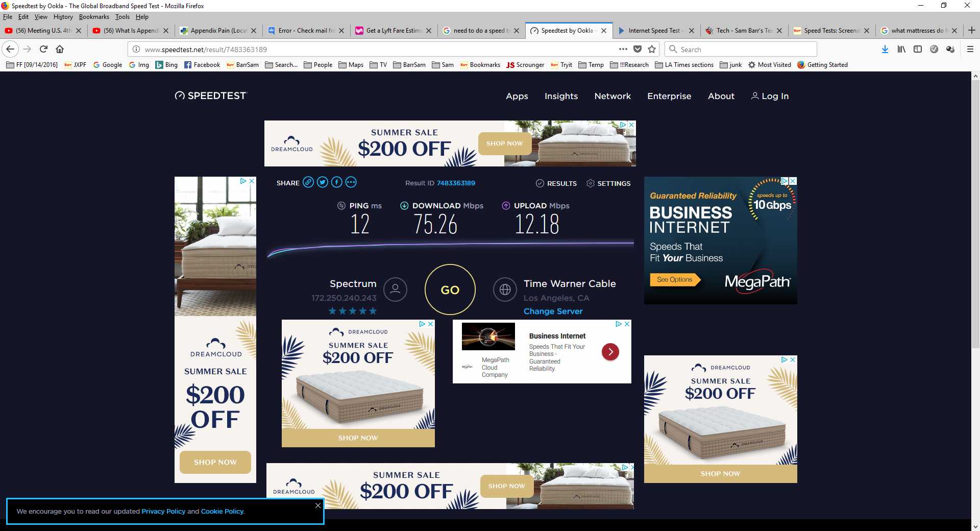Click Log In
980x531 pixels.
pos(770,96)
